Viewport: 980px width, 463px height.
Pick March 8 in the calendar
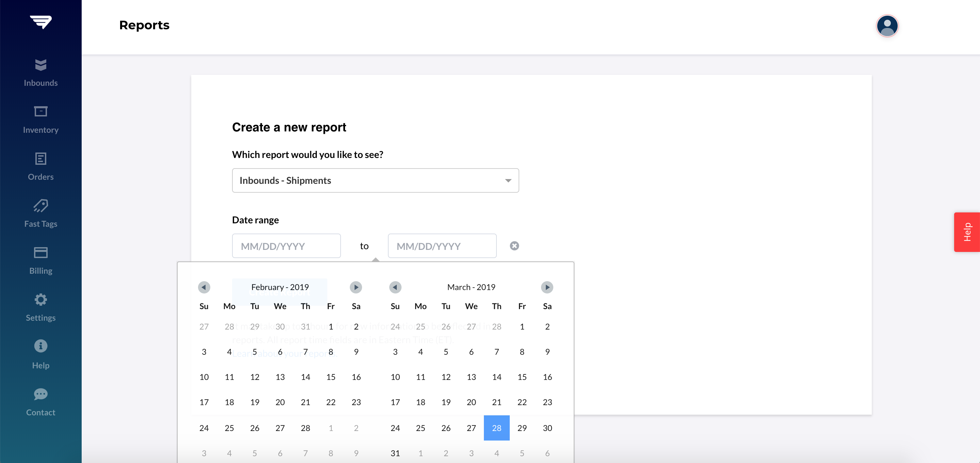point(522,352)
